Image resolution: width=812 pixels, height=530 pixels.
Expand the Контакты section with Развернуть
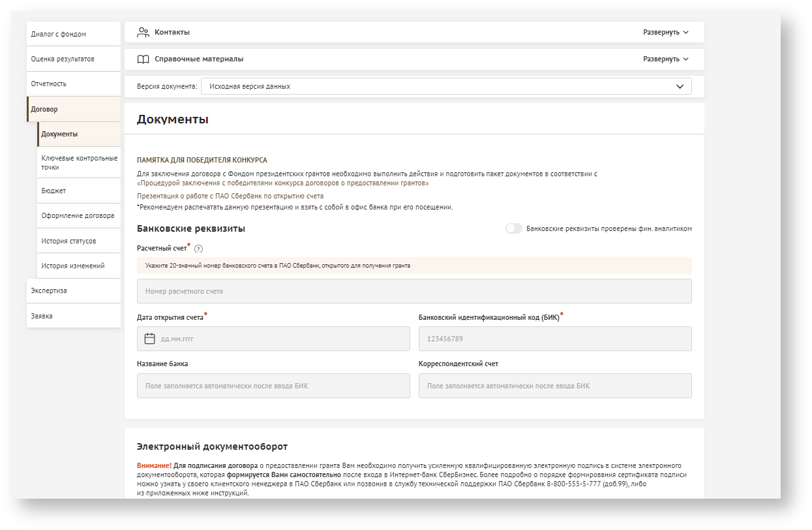click(x=665, y=33)
